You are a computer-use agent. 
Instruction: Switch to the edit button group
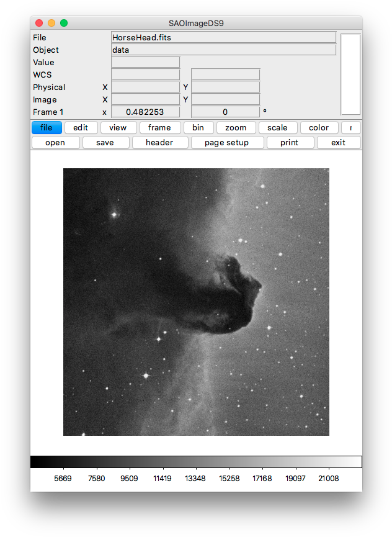coord(81,127)
